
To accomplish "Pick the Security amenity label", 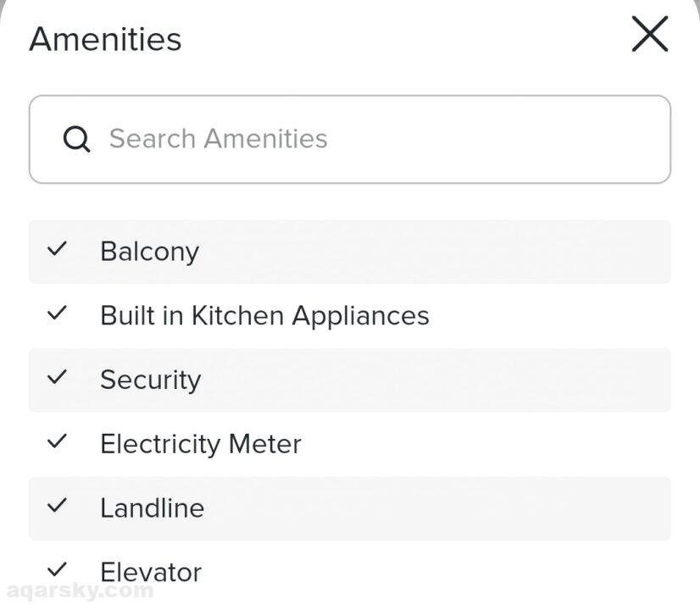I will click(150, 380).
